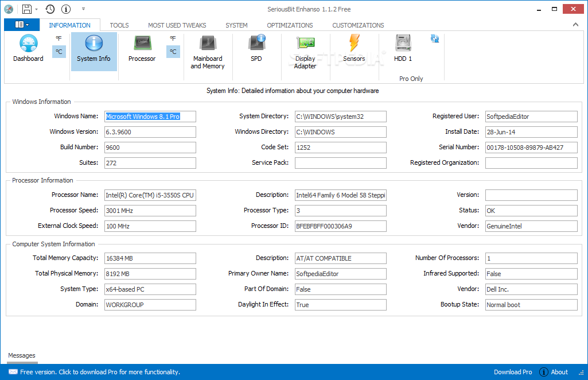This screenshot has height=380, width=588.
Task: Click the Registered Organization field
Action: 531,163
